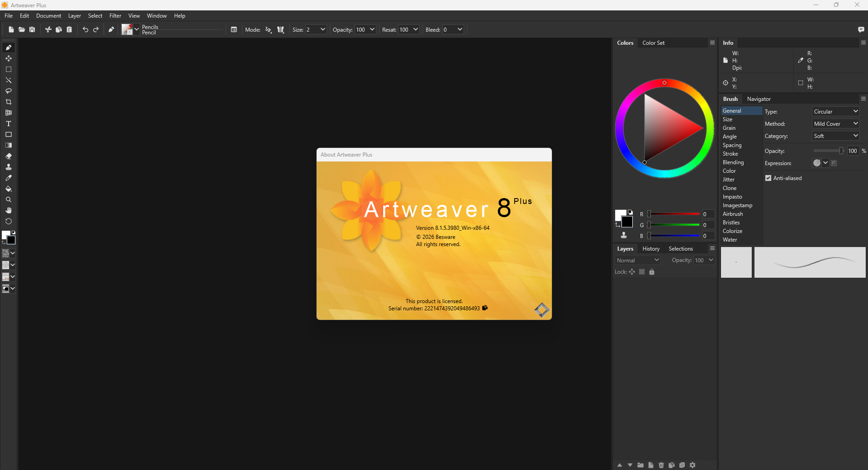
Task: Toggle the first brush Mode icon
Action: point(269,29)
